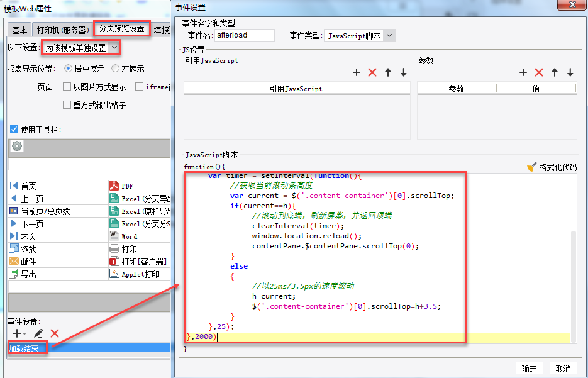Screen dimensions: 588x378
Task: Toggle the iframe checkbox
Action: [139, 87]
